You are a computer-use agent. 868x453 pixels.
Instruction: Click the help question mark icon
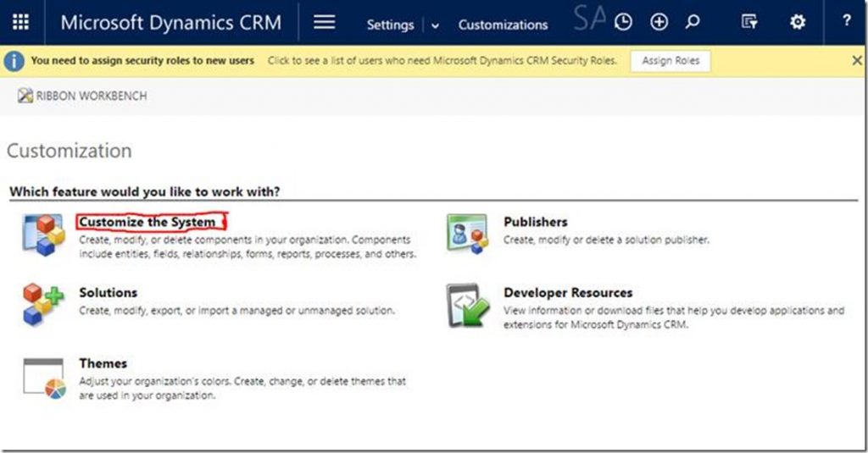pyautogui.click(x=847, y=23)
